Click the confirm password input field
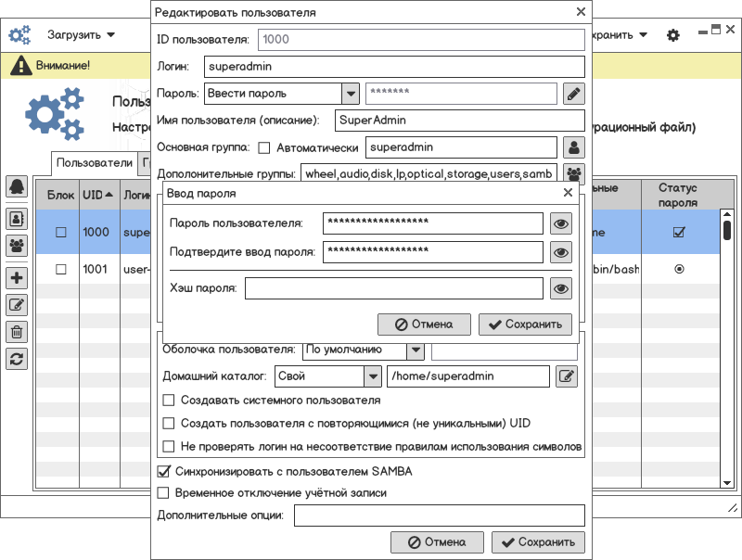 433,252
